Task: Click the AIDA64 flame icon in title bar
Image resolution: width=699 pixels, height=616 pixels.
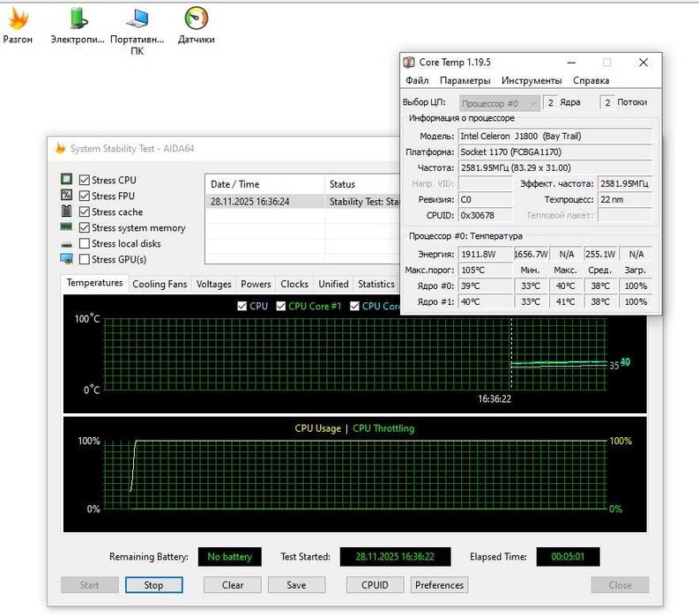Action: [x=60, y=148]
